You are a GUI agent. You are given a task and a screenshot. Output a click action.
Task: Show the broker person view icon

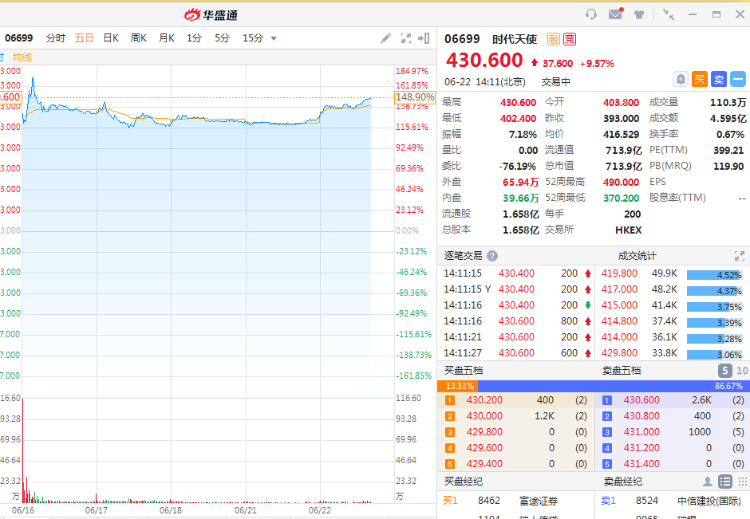point(707,481)
